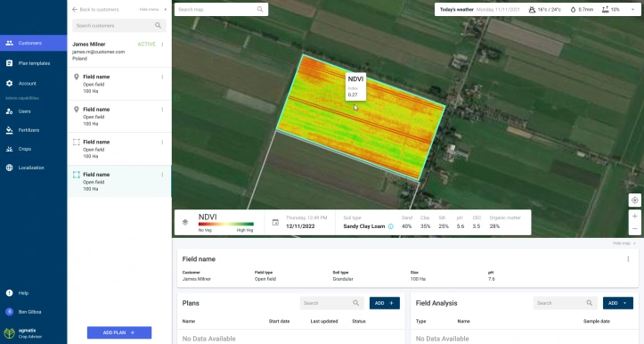
Task: Click the map search magnifier icon
Action: coord(260,9)
